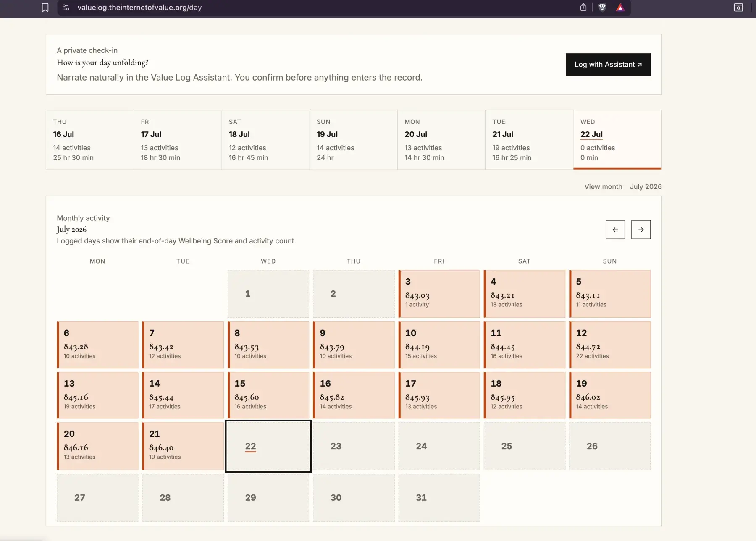Select July 27 calendar cell
756x541 pixels.
(97, 498)
